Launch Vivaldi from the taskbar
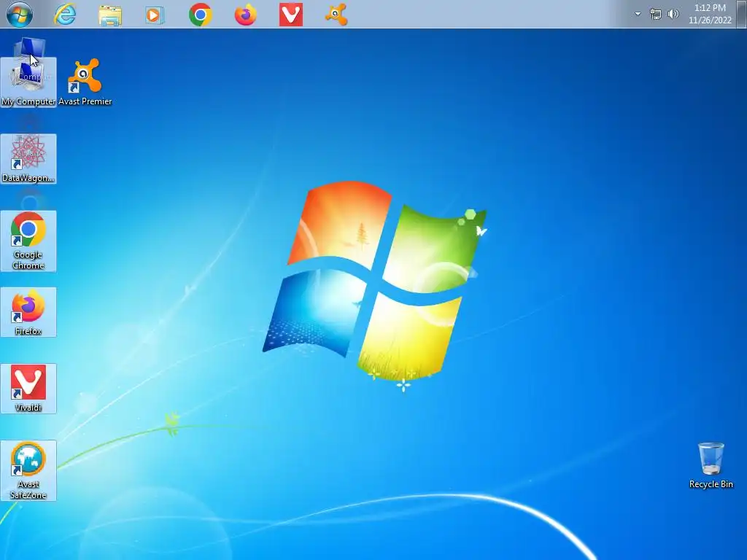The image size is (747, 560). coord(290,15)
